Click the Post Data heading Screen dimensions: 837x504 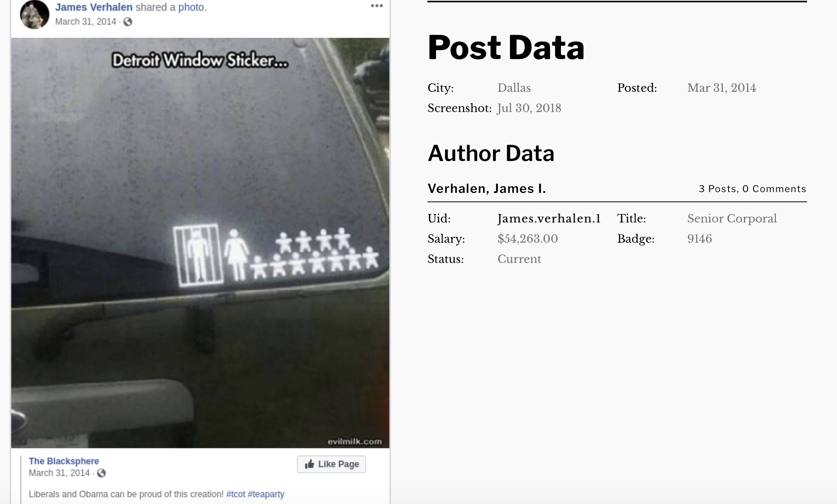pyautogui.click(x=506, y=47)
